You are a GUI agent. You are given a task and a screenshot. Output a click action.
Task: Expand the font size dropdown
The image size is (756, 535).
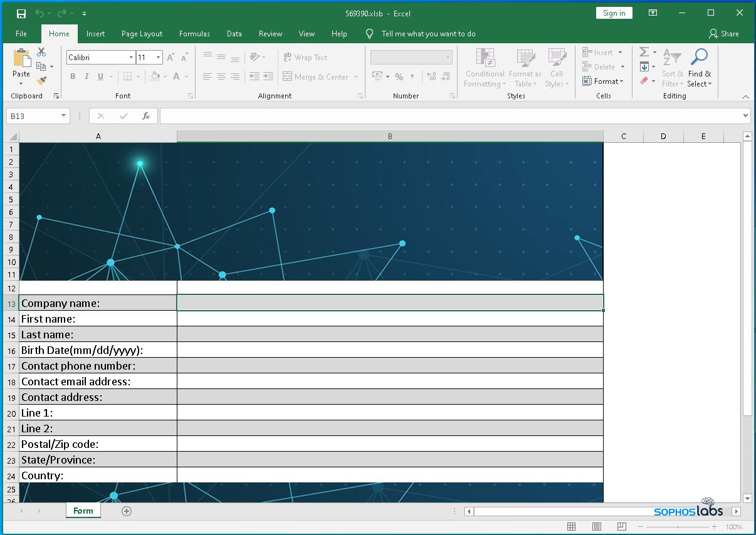click(x=158, y=58)
